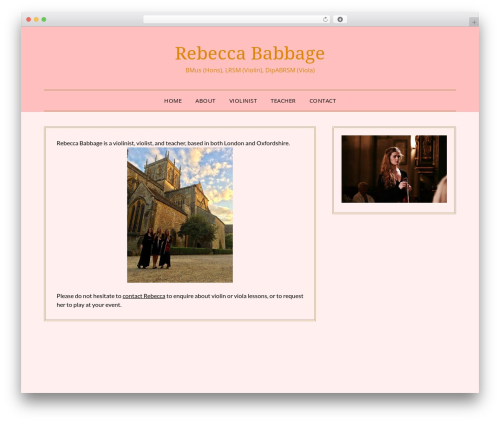The width and height of the screenshot is (500, 423).
Task: Open the Violinist page
Action: coord(243,101)
